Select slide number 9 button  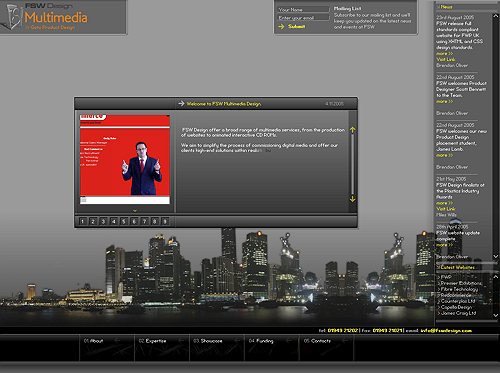pyautogui.click(x=165, y=221)
